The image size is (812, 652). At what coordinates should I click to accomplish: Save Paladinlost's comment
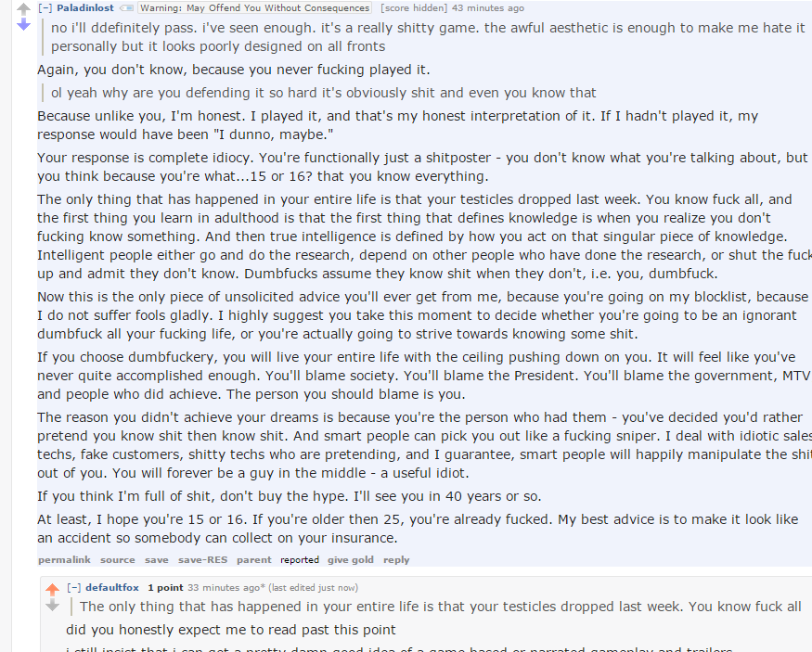[x=157, y=559]
